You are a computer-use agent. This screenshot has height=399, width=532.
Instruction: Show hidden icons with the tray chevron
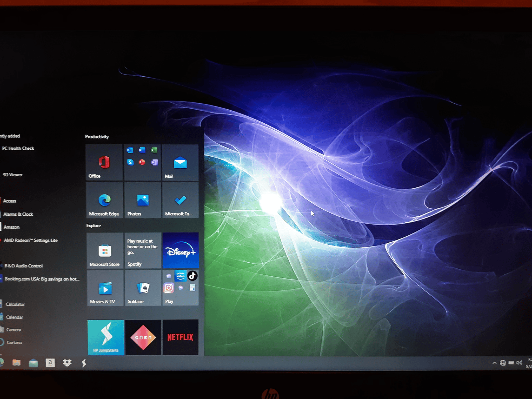click(x=495, y=363)
